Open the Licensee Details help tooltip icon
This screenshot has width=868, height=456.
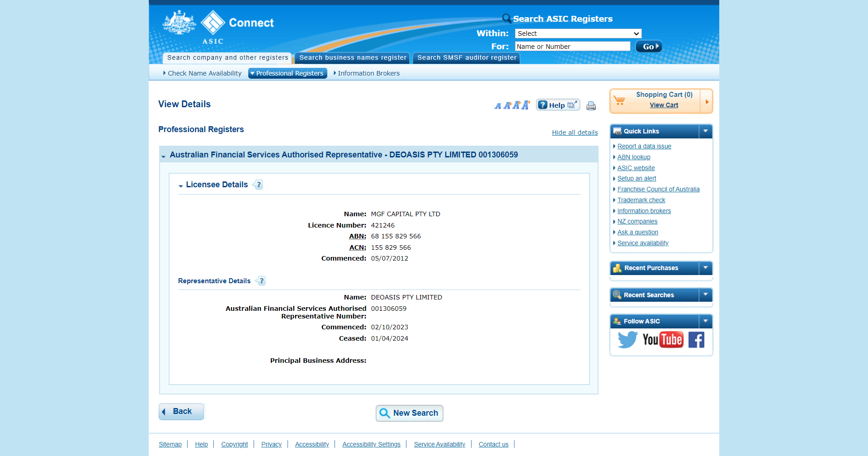pyautogui.click(x=258, y=185)
